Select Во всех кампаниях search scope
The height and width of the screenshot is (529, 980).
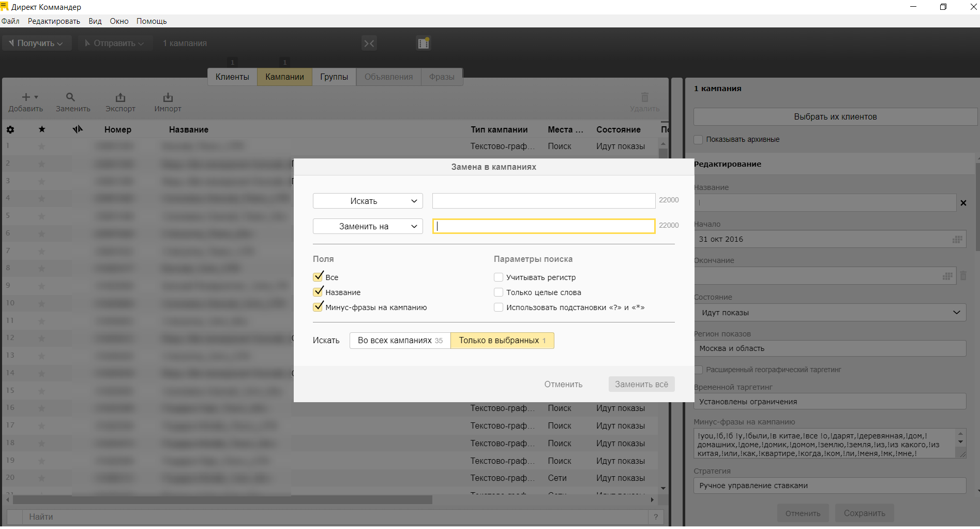pyautogui.click(x=400, y=341)
